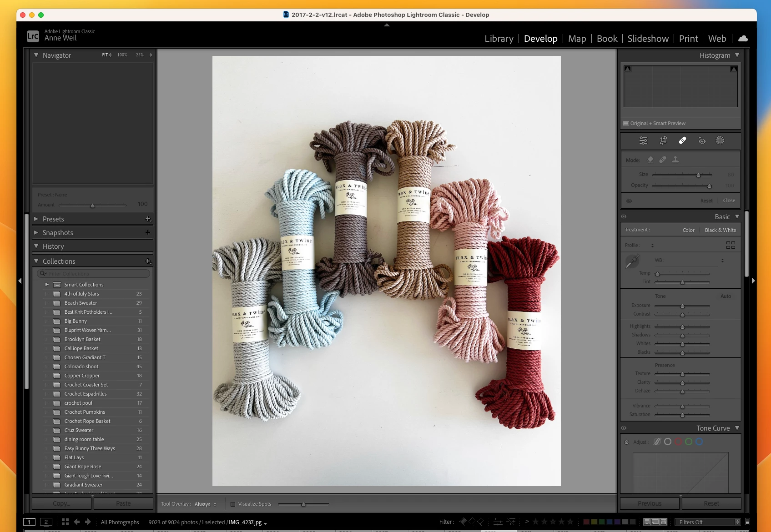Select Black & White treatment
The width and height of the screenshot is (771, 532).
721,230
